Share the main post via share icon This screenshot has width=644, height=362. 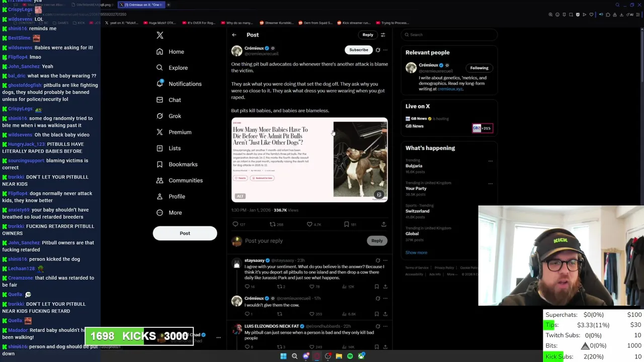[384, 224]
